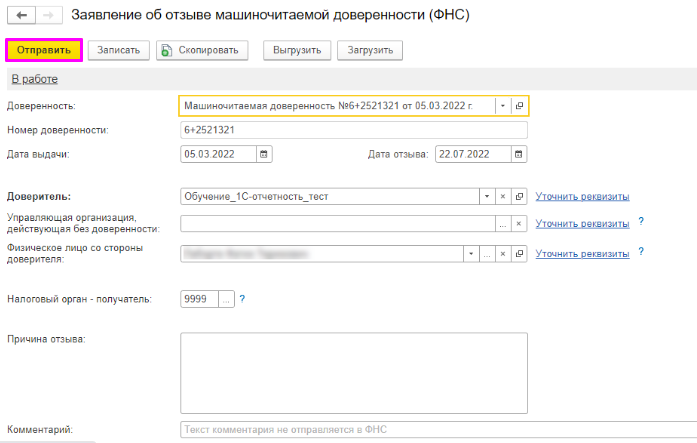Click help question mark near Налоговый орган
The height and width of the screenshot is (443, 697).
pyautogui.click(x=242, y=298)
